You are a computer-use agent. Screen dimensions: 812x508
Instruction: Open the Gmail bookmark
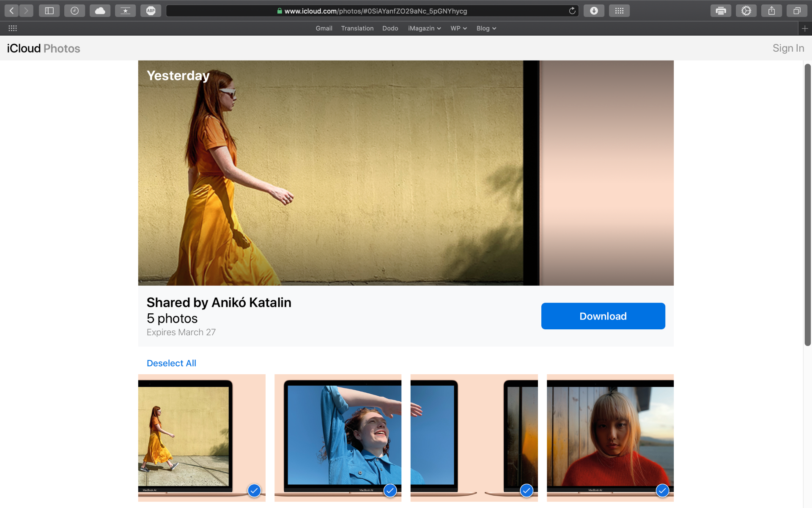tap(324, 28)
